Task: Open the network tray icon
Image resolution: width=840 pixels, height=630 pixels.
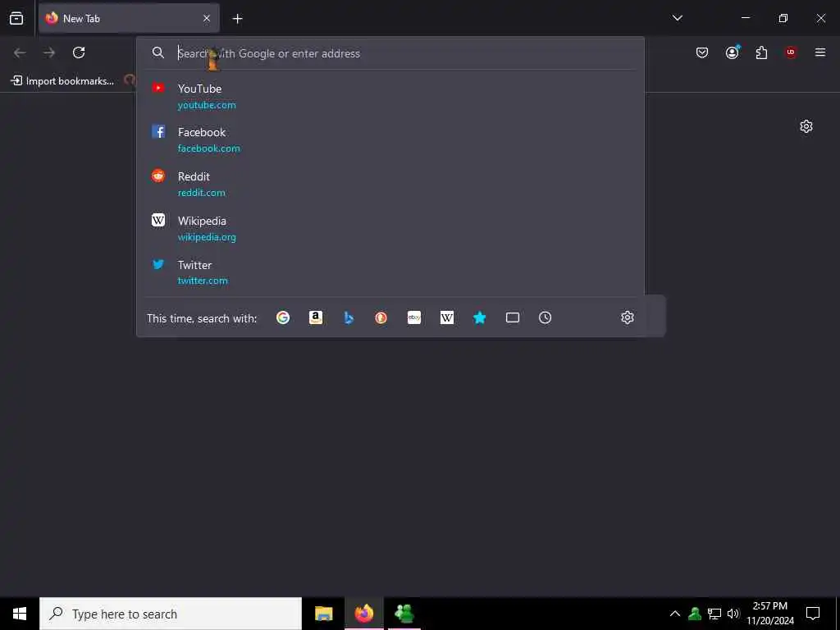Action: (714, 614)
